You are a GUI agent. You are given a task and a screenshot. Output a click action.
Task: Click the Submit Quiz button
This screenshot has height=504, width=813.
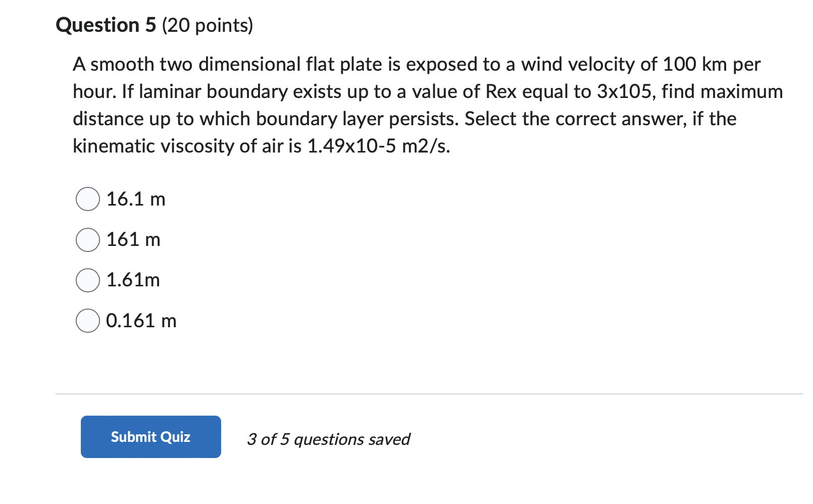coord(150,436)
